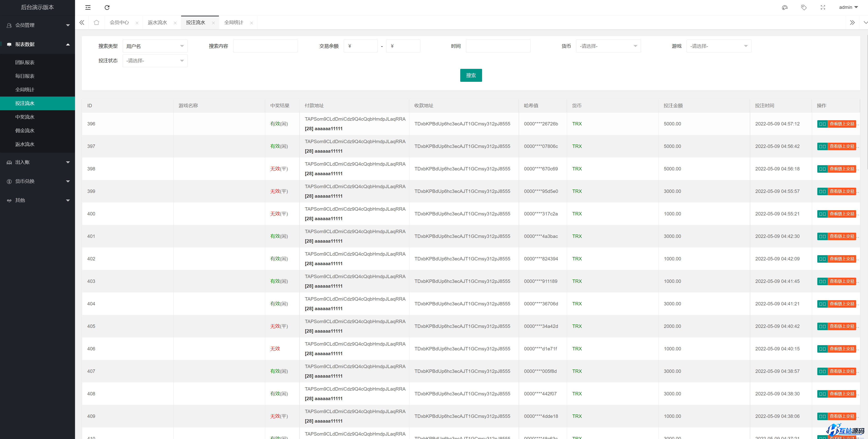
Task: Expand 其他 sidebar menu
Action: click(38, 200)
